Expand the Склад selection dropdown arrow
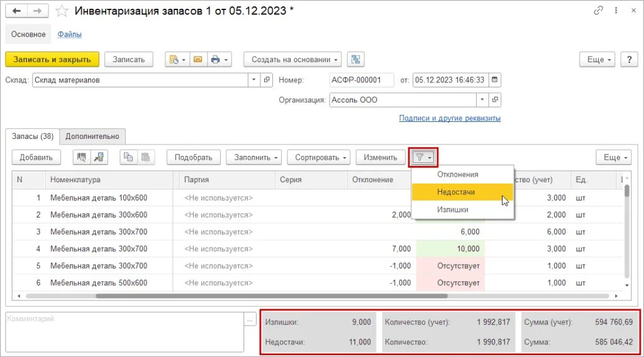The width and height of the screenshot is (644, 357). pos(254,80)
